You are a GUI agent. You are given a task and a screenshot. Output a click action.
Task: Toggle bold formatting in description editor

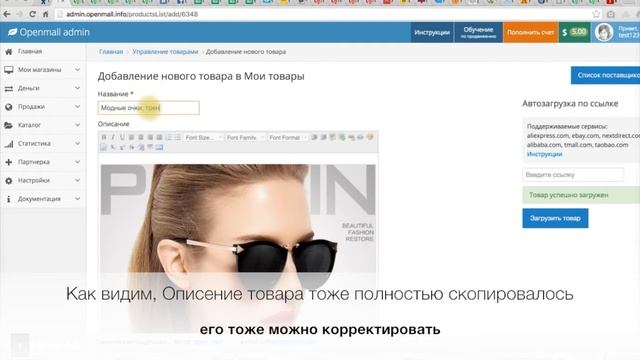tap(104, 138)
